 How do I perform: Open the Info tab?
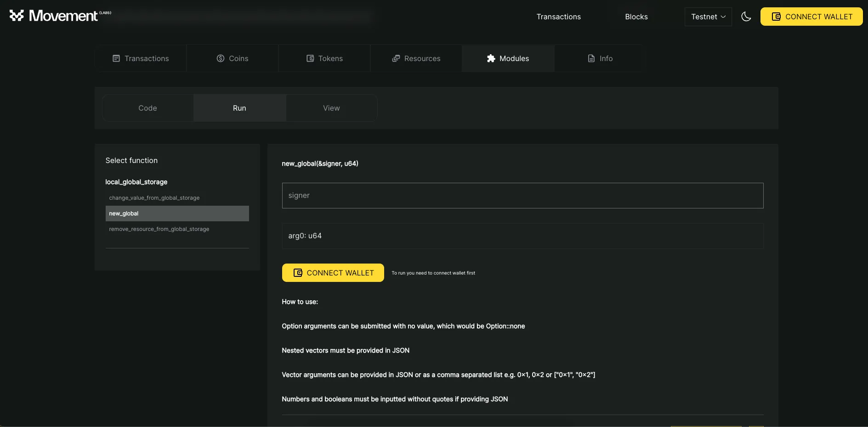tap(600, 58)
